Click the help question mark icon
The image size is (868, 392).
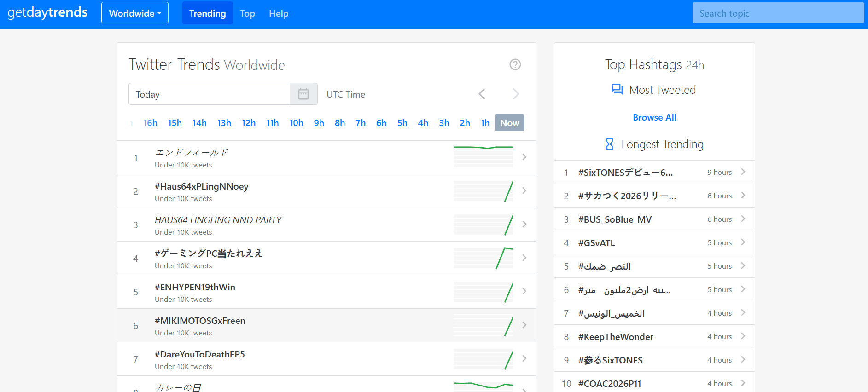click(515, 64)
